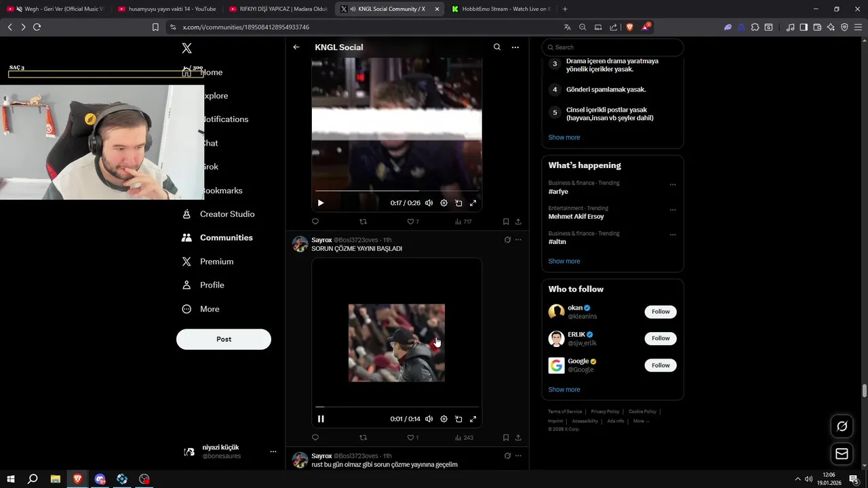Enter fullscreen on the 0:14 video
Image resolution: width=868 pixels, height=488 pixels.
click(473, 419)
